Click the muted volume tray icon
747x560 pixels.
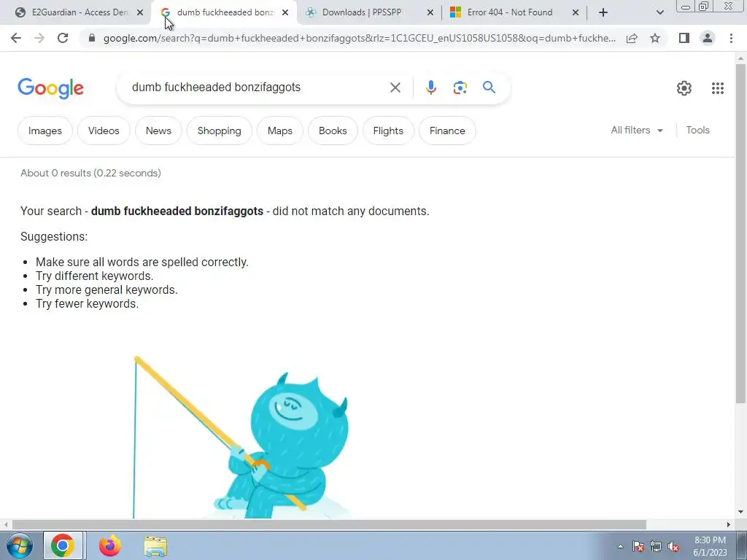(673, 547)
